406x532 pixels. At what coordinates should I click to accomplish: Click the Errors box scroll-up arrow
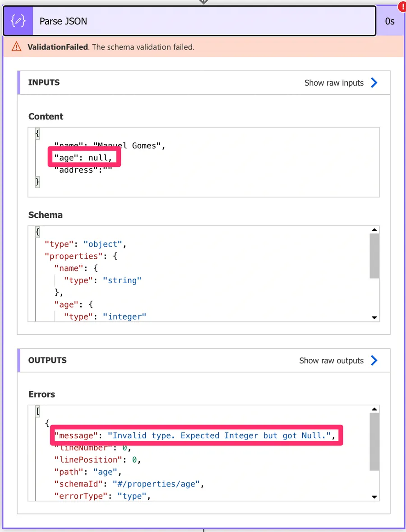pyautogui.click(x=374, y=409)
